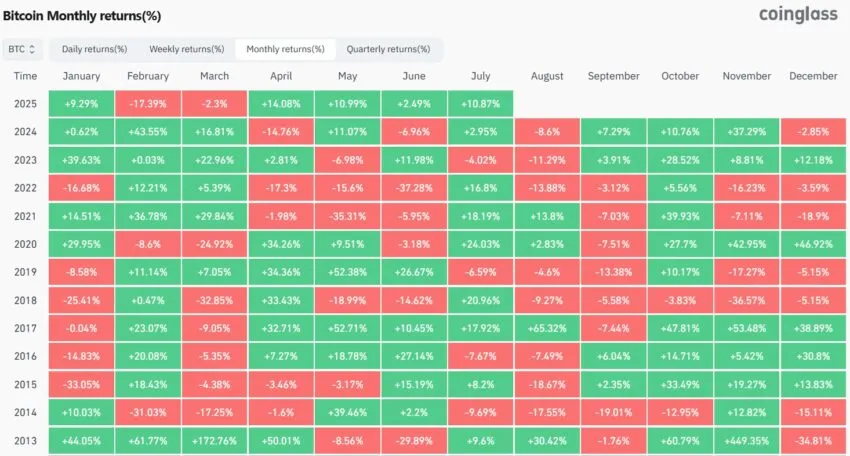Screen dimensions: 850x456
Task: Click the January column header
Action: coord(81,76)
